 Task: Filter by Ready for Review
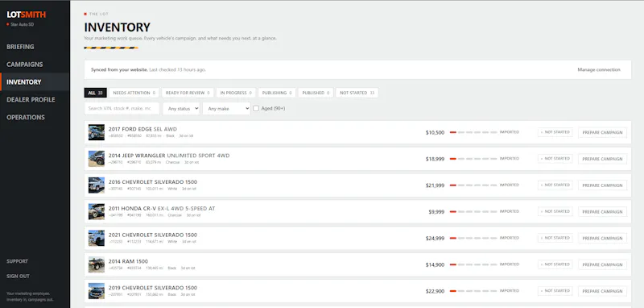tap(188, 93)
